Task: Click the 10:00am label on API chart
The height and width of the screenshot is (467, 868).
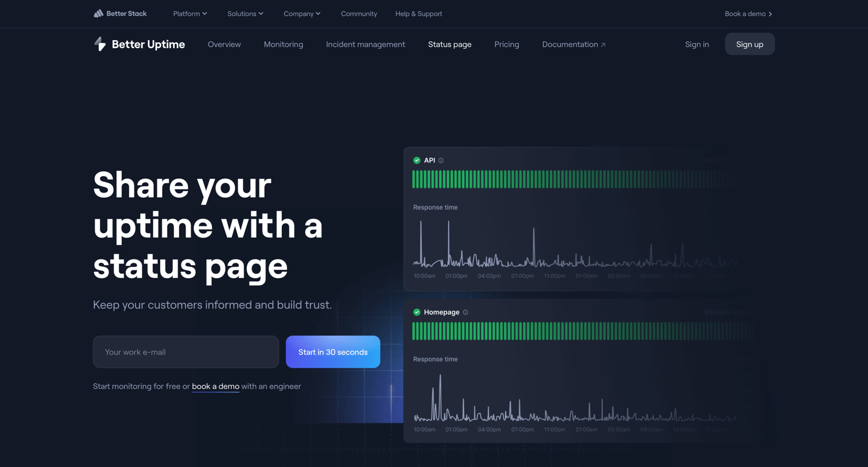Action: click(424, 276)
